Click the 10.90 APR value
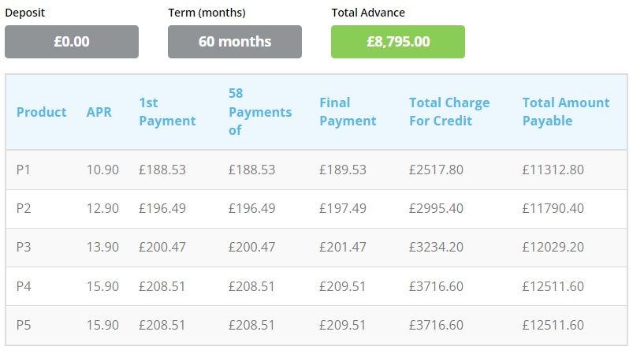The image size is (644, 358). [102, 170]
